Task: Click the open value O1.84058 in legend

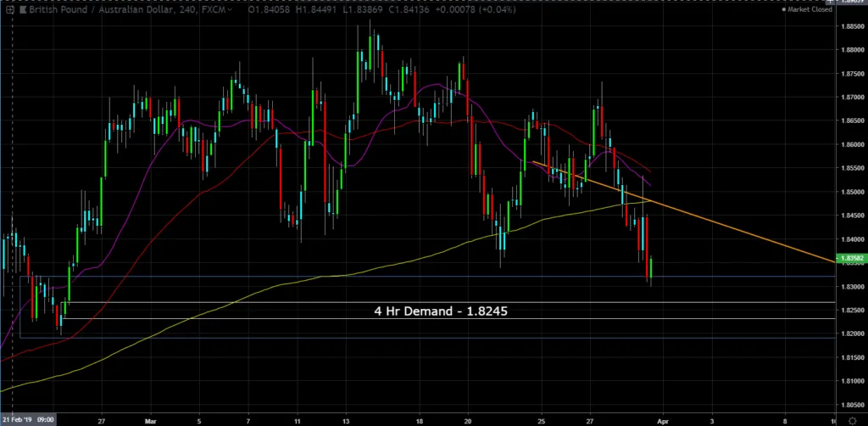Action: (269, 9)
